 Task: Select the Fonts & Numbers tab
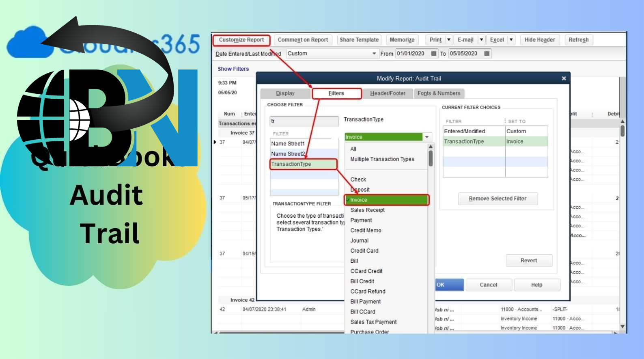(x=439, y=93)
